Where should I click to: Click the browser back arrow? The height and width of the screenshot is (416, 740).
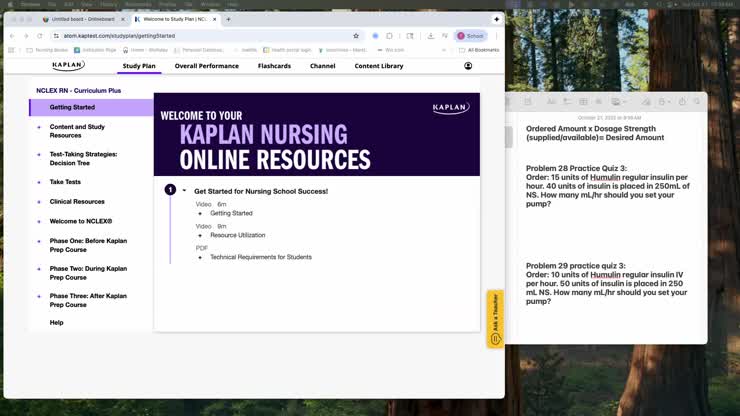[x=12, y=36]
